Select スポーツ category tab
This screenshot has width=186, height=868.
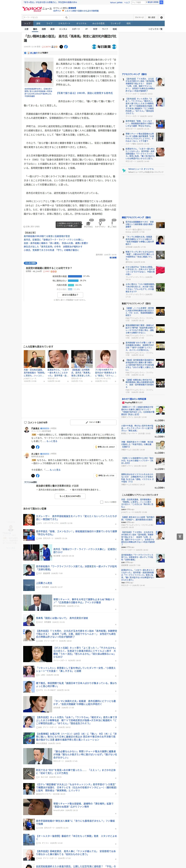pos(76,29)
